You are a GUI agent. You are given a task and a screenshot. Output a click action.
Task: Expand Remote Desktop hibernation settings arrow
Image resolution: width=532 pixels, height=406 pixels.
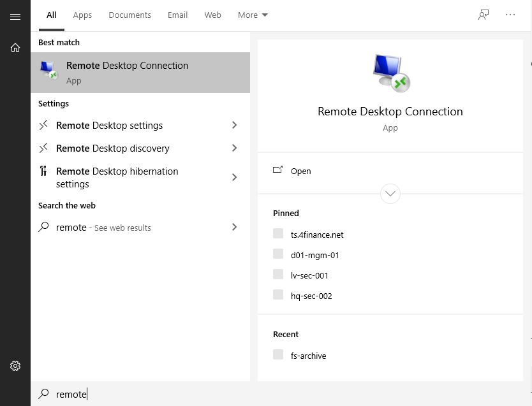[x=235, y=177]
